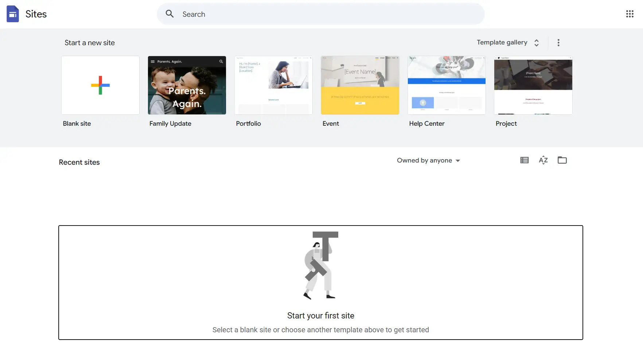Click the Family Update label
This screenshot has width=643, height=364.
170,124
